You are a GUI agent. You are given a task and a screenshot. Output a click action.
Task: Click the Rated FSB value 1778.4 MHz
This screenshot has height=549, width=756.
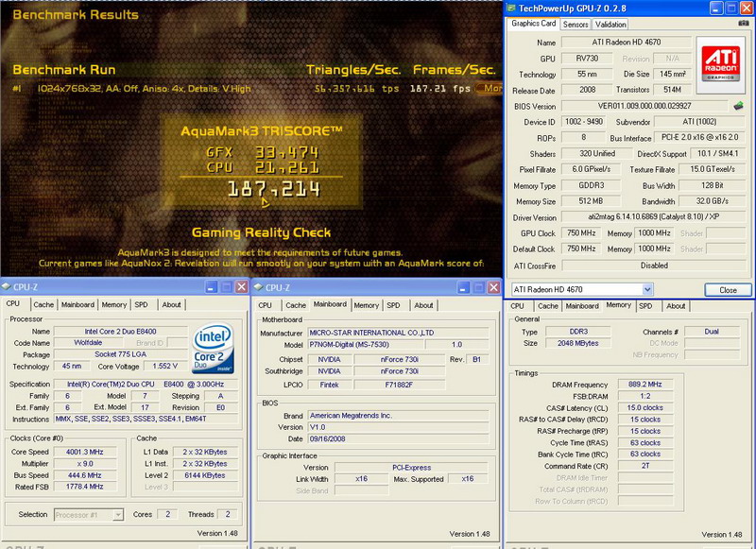(84, 487)
